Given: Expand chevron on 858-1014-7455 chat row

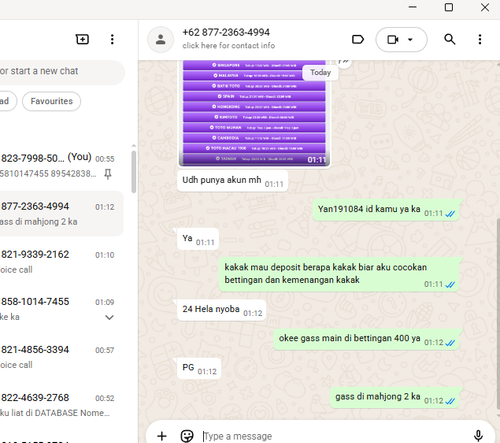Looking at the screenshot, I should click(109, 317).
